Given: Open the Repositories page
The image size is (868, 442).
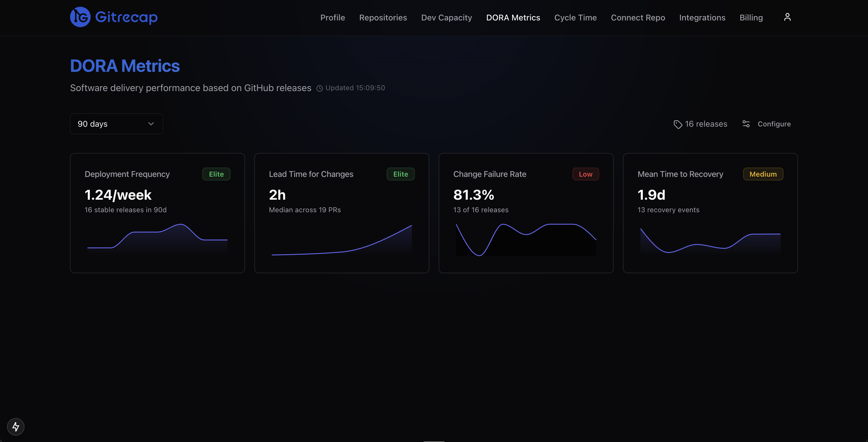Looking at the screenshot, I should coord(383,18).
